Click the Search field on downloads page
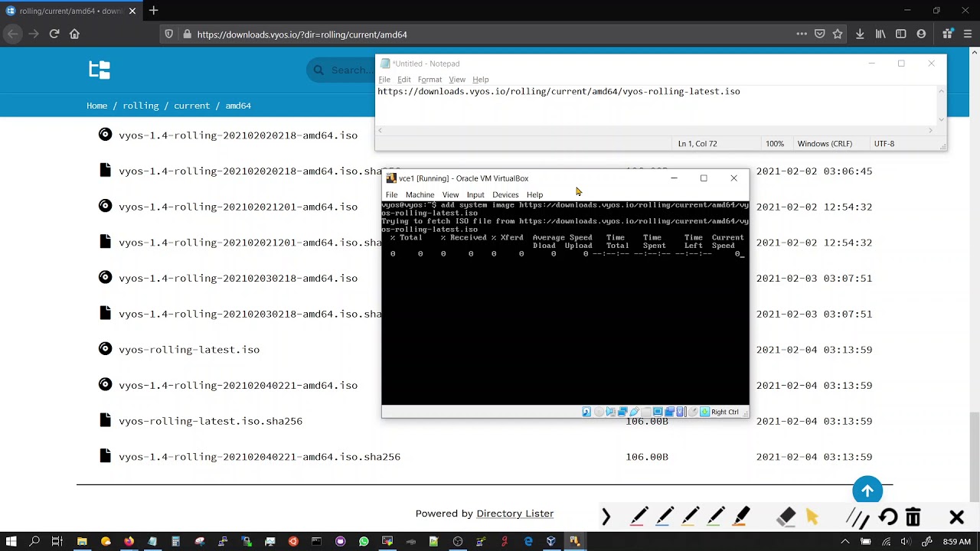The image size is (980, 551). [x=341, y=70]
